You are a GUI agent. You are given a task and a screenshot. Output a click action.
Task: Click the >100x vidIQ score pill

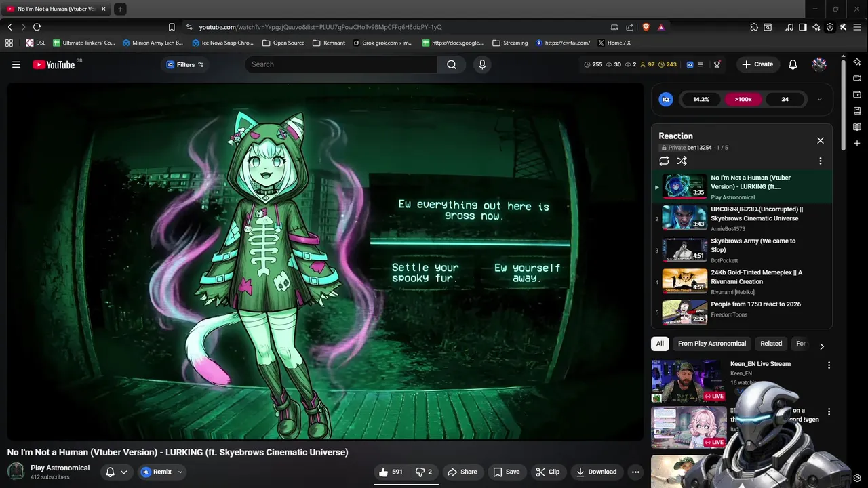pos(743,99)
